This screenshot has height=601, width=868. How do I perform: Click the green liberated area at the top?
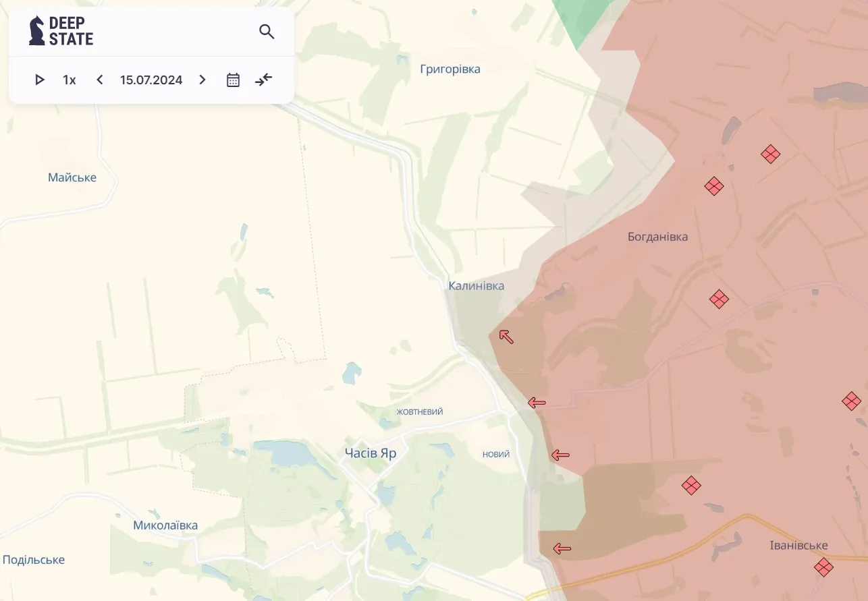[x=580, y=17]
